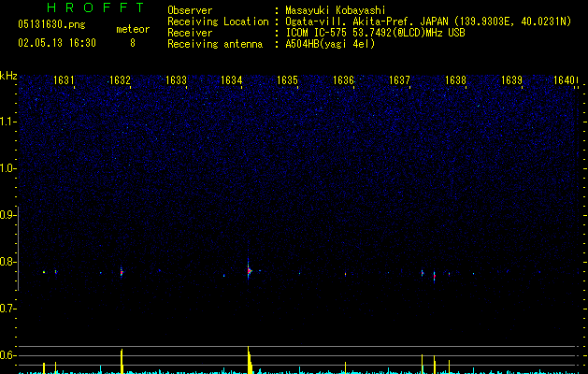Click the 1638 time marker
The height and width of the screenshot is (374, 588).
(x=455, y=80)
